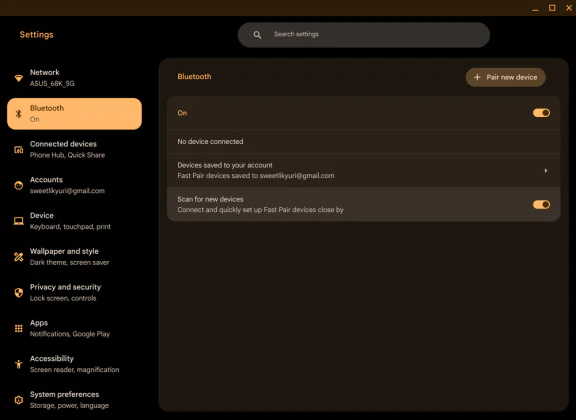Click the Pair new device button
576x420 pixels.
tap(505, 77)
